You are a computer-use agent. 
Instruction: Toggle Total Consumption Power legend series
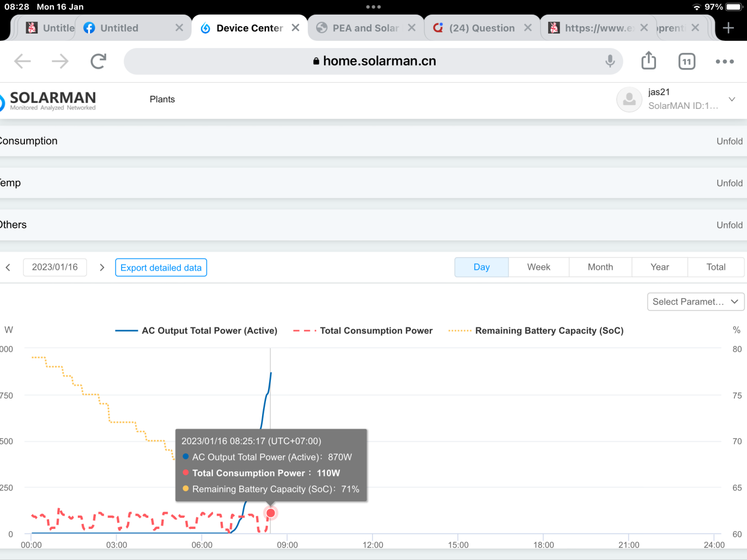(363, 331)
